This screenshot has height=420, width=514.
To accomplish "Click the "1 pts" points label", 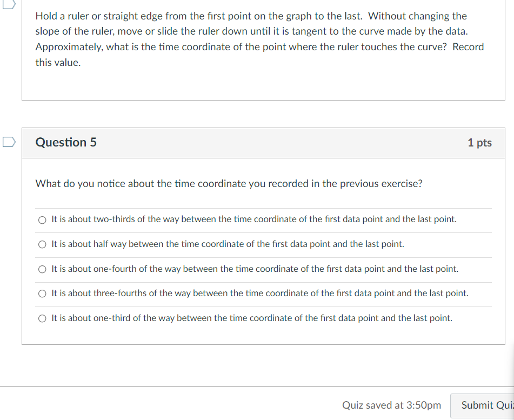I will pos(480,143).
